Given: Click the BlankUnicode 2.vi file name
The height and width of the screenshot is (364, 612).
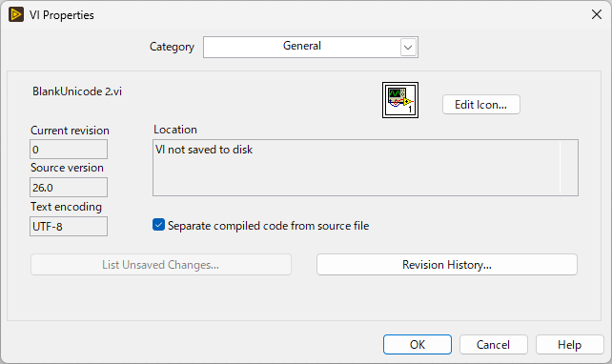Looking at the screenshot, I should click(77, 91).
